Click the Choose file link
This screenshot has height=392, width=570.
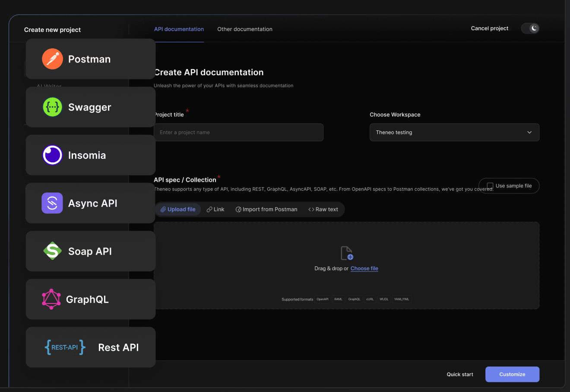click(364, 269)
